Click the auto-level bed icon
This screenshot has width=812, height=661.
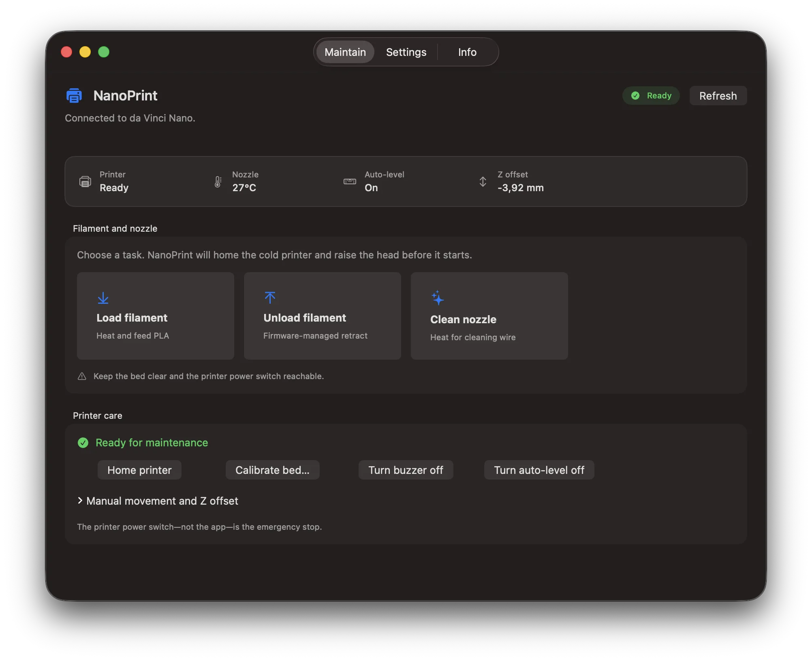point(350,181)
